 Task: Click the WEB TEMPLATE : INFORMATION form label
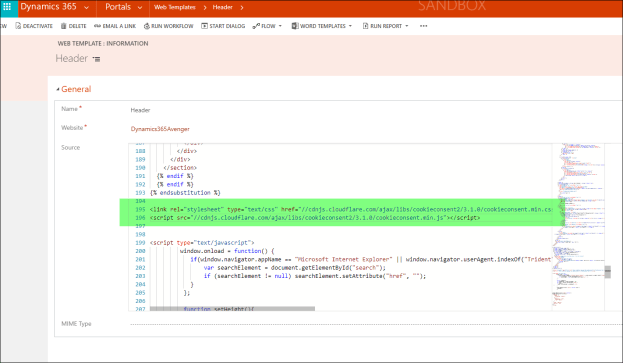pos(103,43)
